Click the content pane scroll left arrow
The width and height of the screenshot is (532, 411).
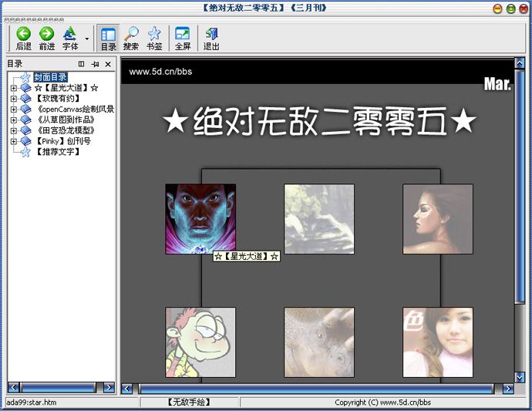[x=127, y=389]
